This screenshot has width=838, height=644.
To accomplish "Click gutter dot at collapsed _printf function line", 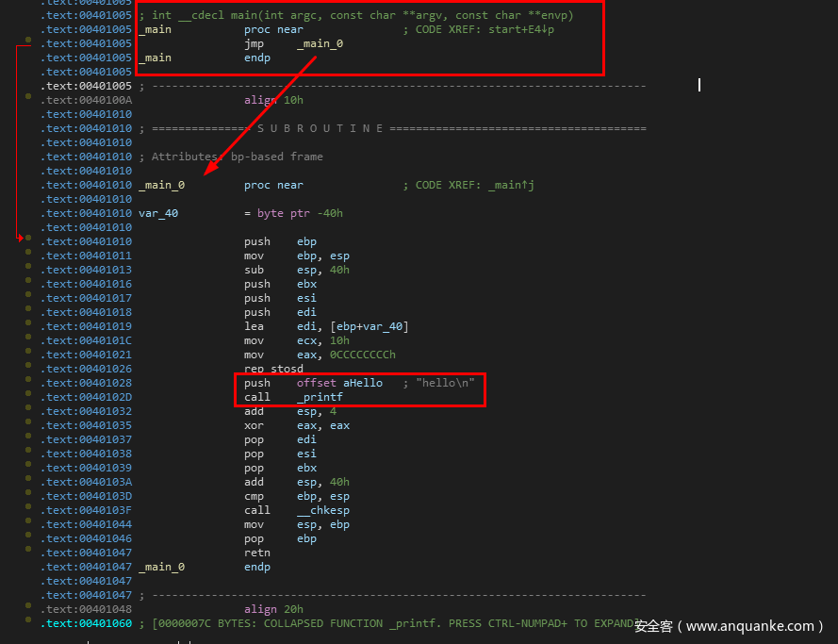I will click(x=29, y=623).
